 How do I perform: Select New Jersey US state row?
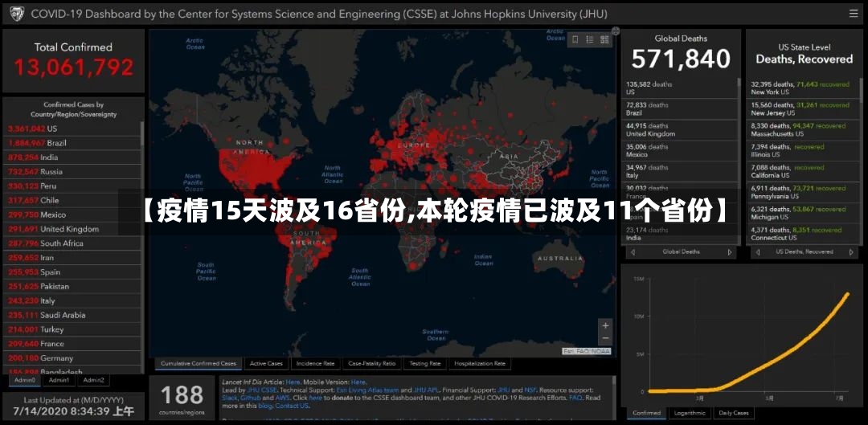[803, 109]
